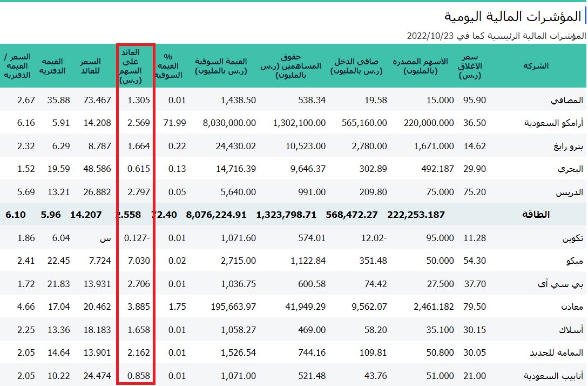This screenshot has height=386, width=588.
Task: Select the السعر / القيمه الدفتريه header
Action: point(17,66)
